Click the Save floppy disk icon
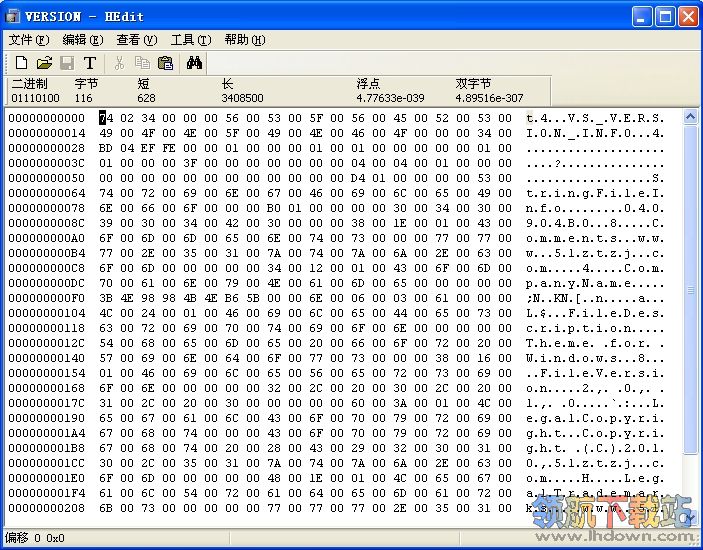This screenshot has height=550, width=703. 67,63
